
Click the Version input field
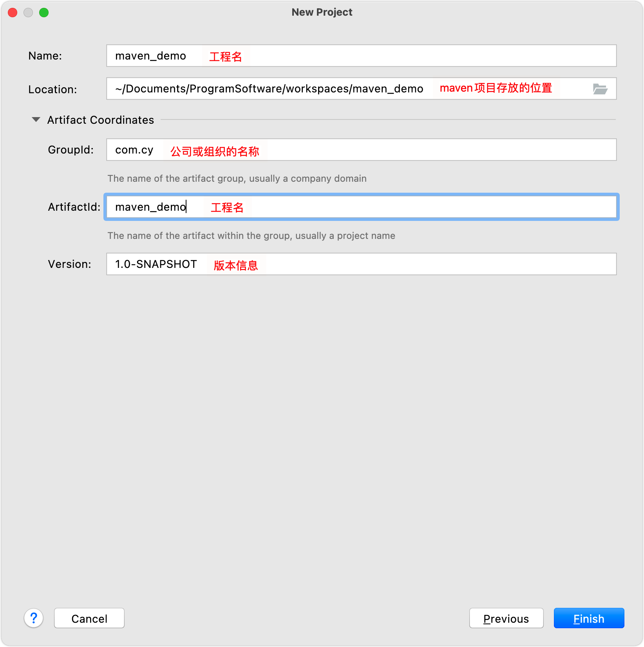point(361,264)
